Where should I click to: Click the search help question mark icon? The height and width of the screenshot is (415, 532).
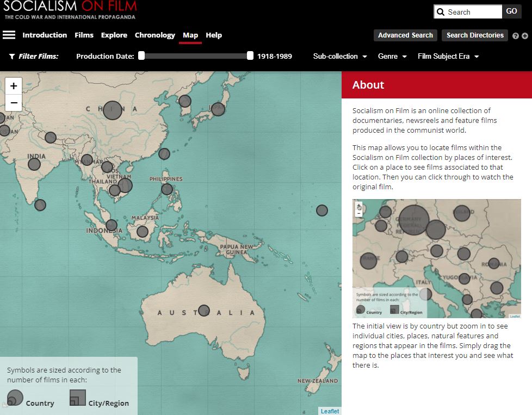[x=516, y=36]
